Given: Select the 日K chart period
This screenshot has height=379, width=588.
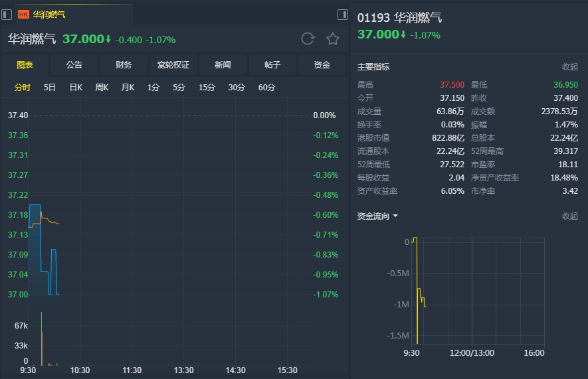Looking at the screenshot, I should (76, 87).
